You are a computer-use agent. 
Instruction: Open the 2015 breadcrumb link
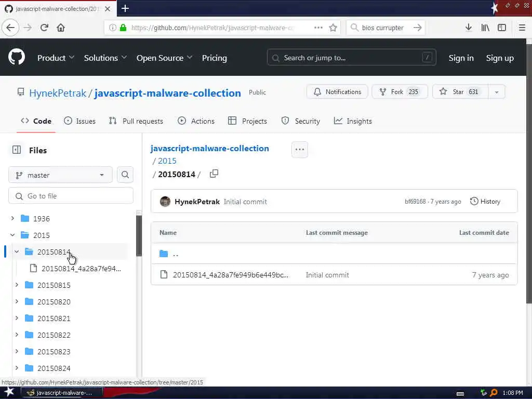[167, 161]
